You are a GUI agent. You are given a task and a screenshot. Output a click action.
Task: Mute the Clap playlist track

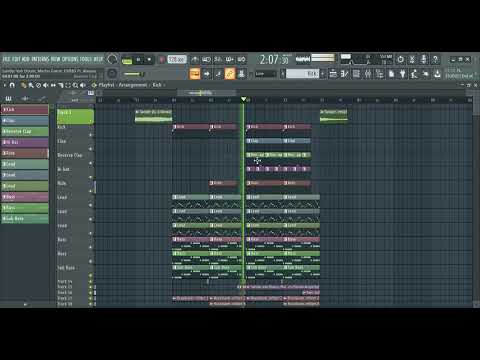tap(90, 149)
